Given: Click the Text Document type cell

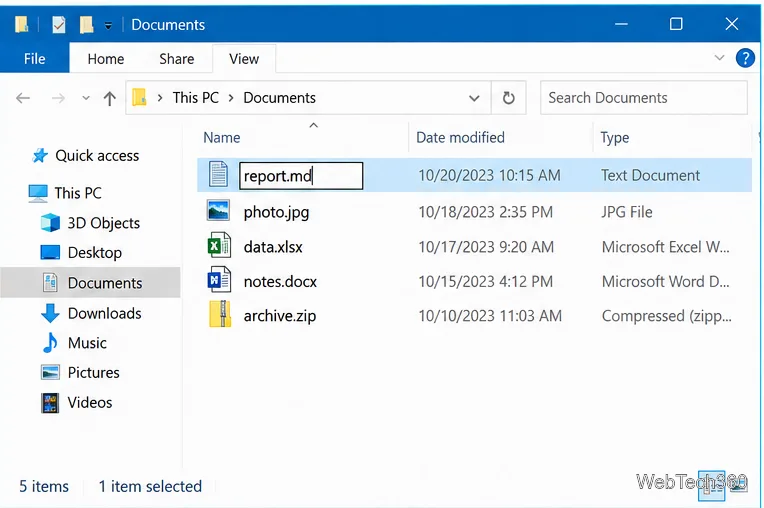Looking at the screenshot, I should (650, 175).
